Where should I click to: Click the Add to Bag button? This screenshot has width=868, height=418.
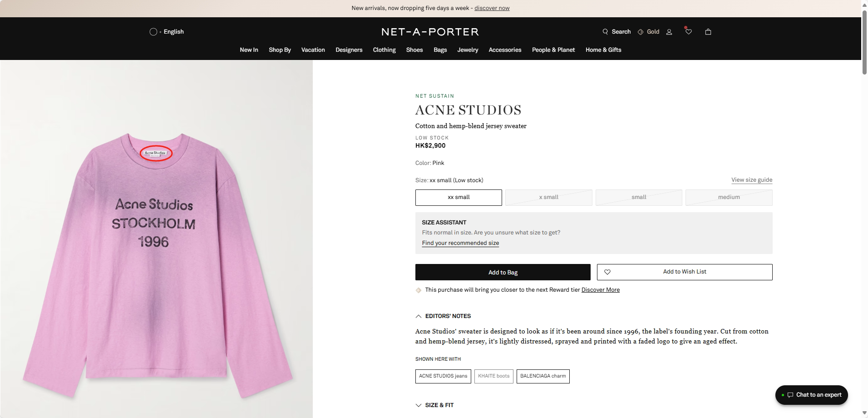(503, 272)
